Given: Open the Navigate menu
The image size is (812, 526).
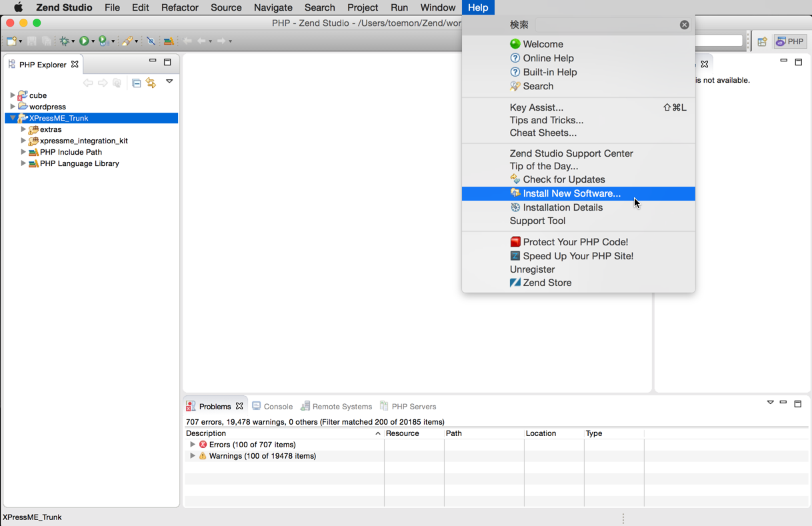Looking at the screenshot, I should pyautogui.click(x=273, y=7).
